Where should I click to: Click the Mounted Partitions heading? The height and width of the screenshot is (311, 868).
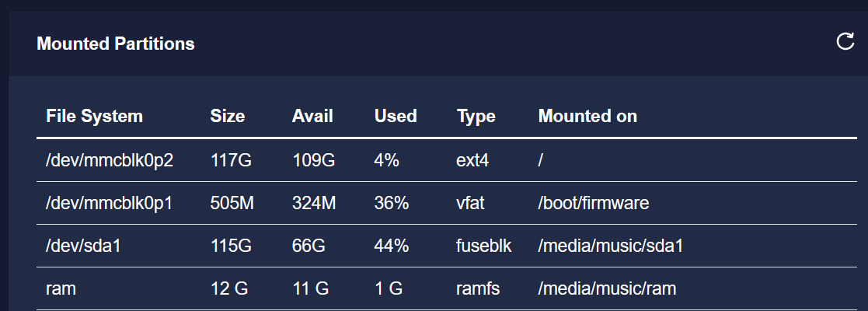tap(116, 44)
